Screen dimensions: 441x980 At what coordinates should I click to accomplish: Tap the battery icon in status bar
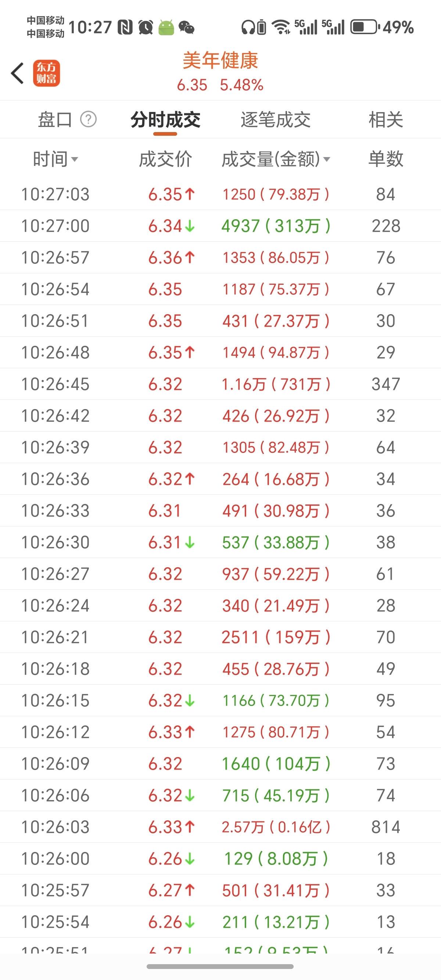coord(365,27)
